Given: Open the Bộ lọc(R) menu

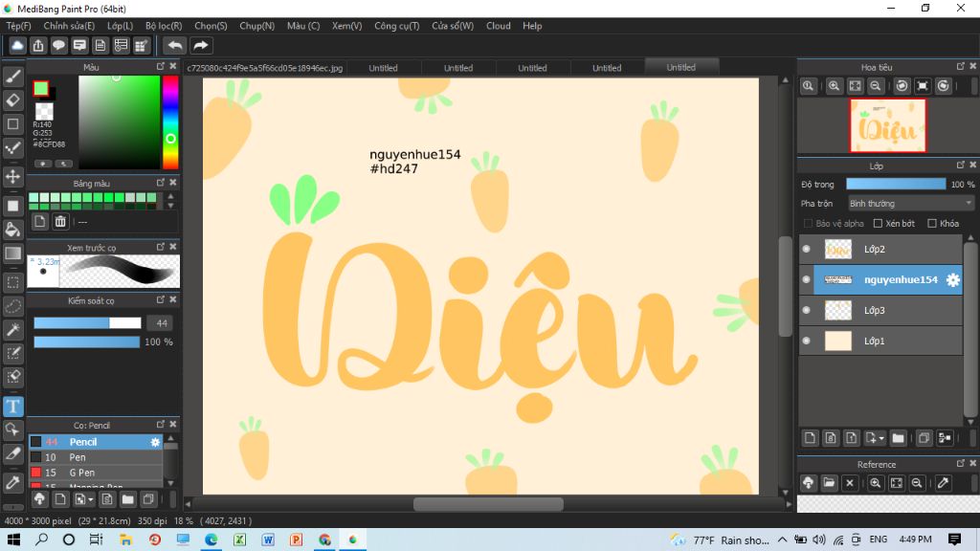Looking at the screenshot, I should click(x=164, y=26).
